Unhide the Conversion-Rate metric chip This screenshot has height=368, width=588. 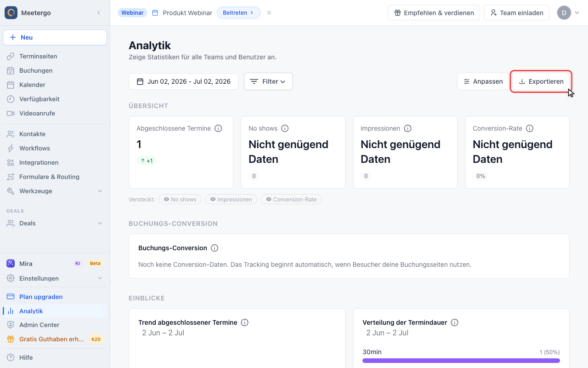point(291,199)
